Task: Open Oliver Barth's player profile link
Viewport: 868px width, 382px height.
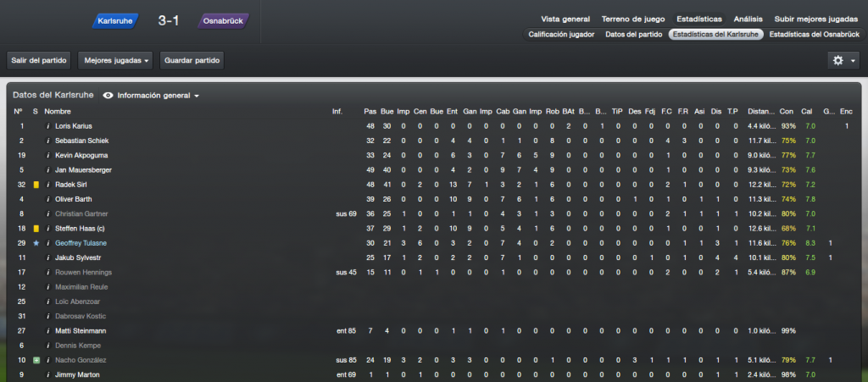Action: coord(74,199)
